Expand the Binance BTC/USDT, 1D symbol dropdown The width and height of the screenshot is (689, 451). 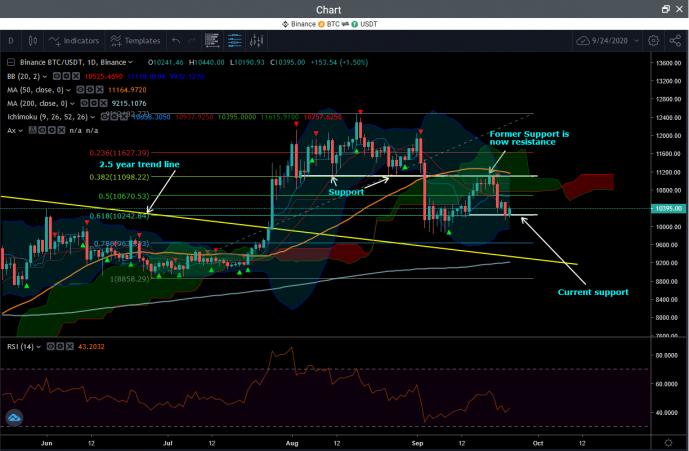coord(130,62)
